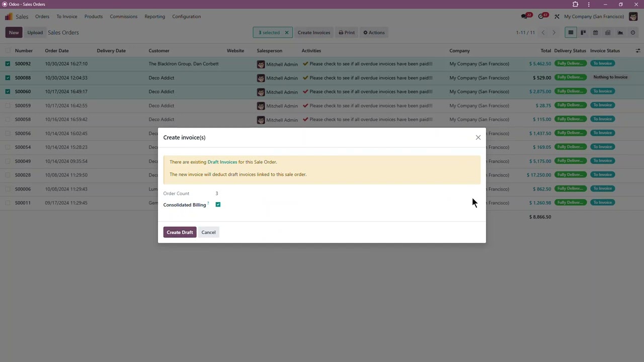The width and height of the screenshot is (644, 362).
Task: Switch to activity view
Action: pos(633,33)
